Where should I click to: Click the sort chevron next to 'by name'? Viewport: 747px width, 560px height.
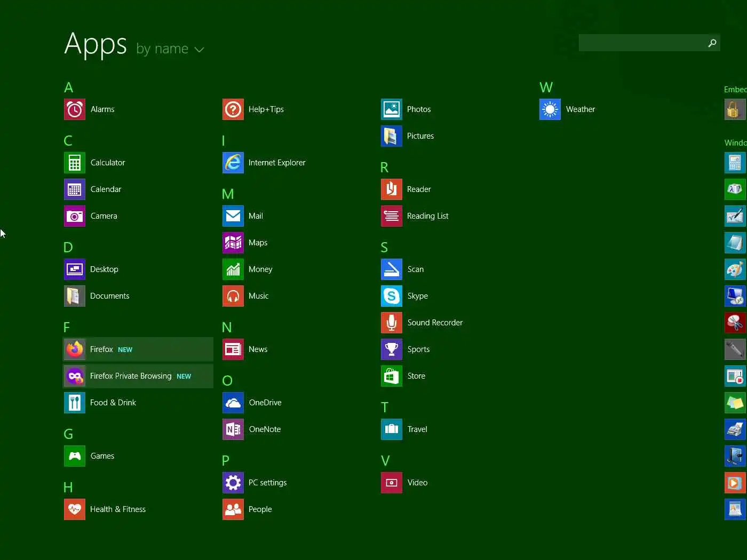[x=200, y=50]
